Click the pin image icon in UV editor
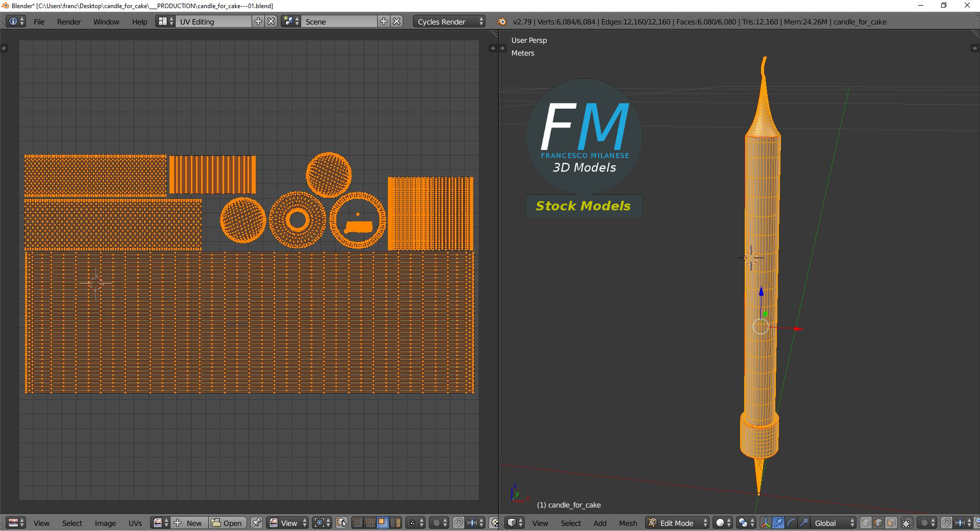 256,523
